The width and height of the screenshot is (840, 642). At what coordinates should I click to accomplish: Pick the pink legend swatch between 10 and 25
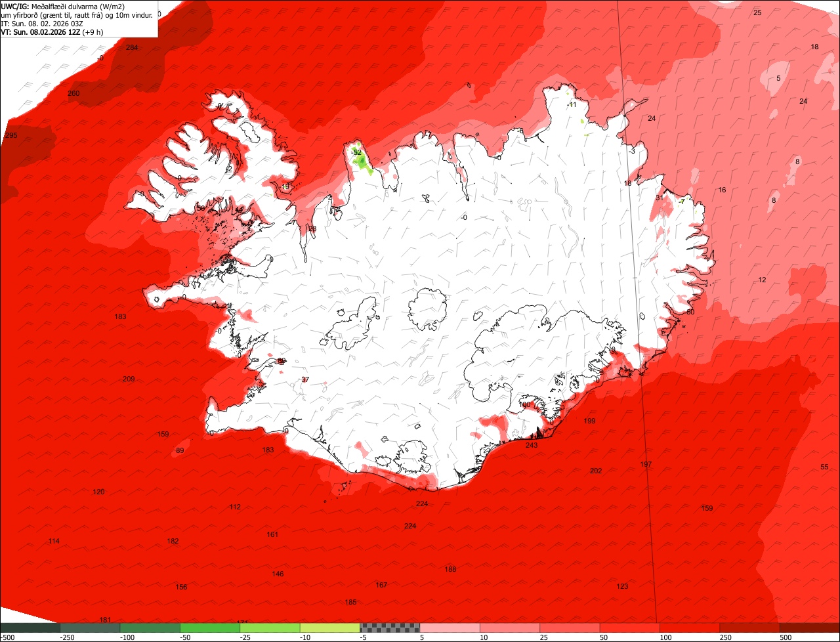510,628
